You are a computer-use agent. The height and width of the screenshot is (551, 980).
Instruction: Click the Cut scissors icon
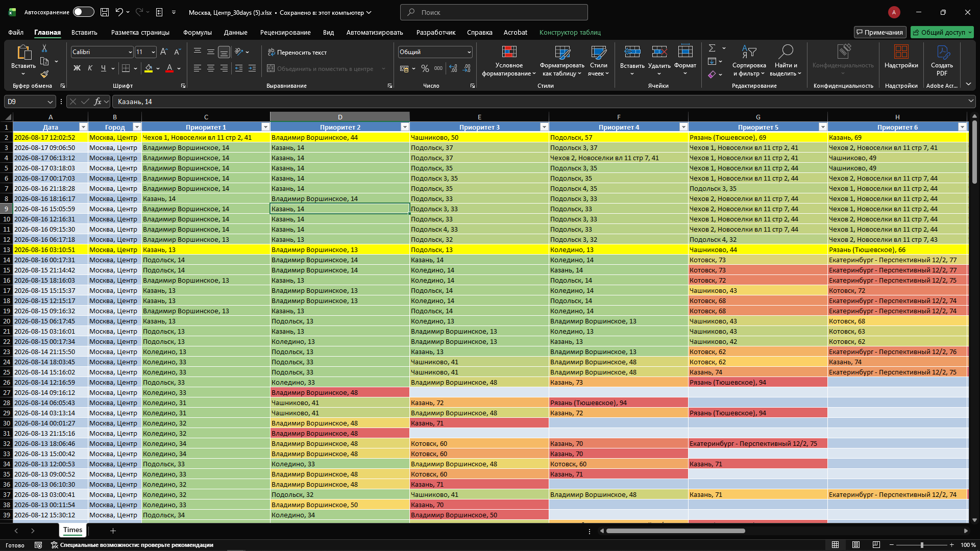[44, 48]
